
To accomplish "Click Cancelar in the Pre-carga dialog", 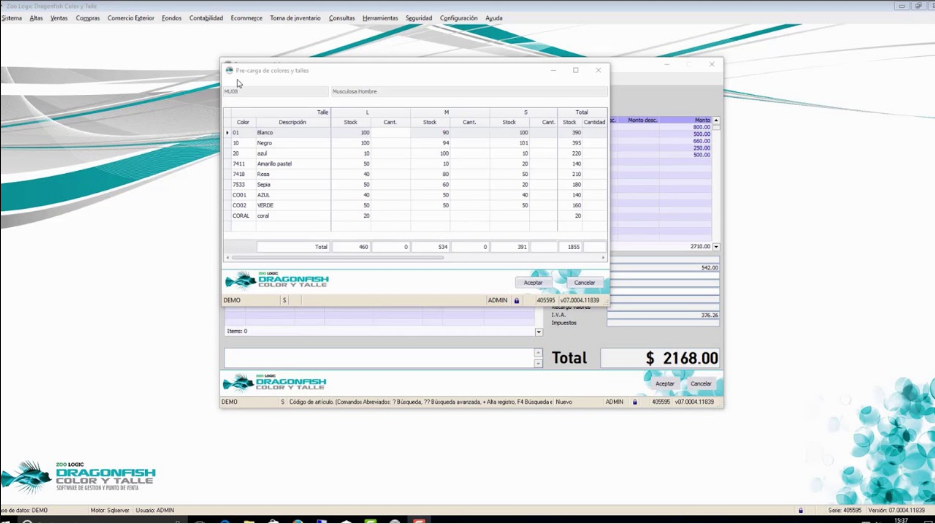I will [x=584, y=283].
